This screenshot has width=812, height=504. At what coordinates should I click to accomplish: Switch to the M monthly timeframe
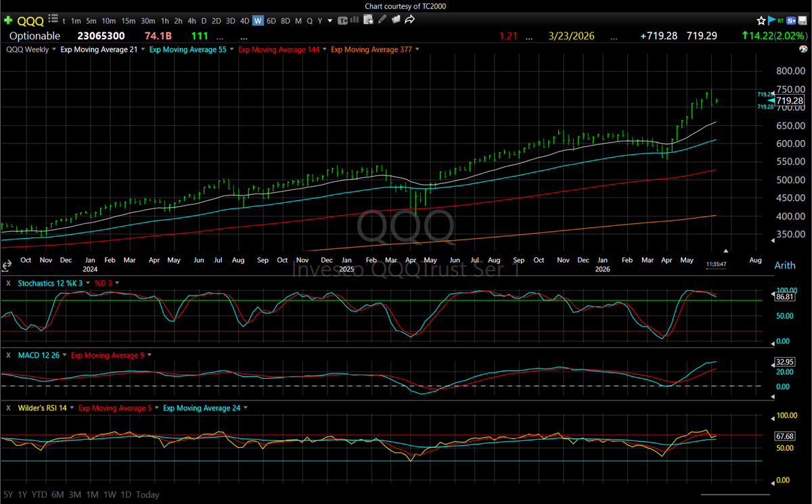298,21
